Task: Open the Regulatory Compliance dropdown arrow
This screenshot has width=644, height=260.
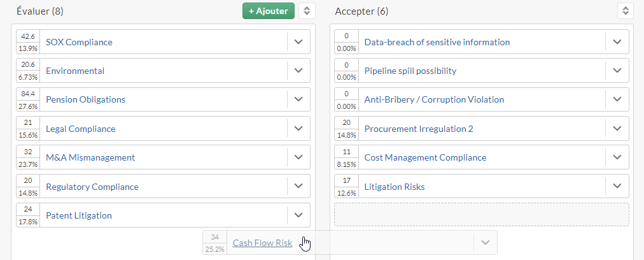Action: pos(298,186)
